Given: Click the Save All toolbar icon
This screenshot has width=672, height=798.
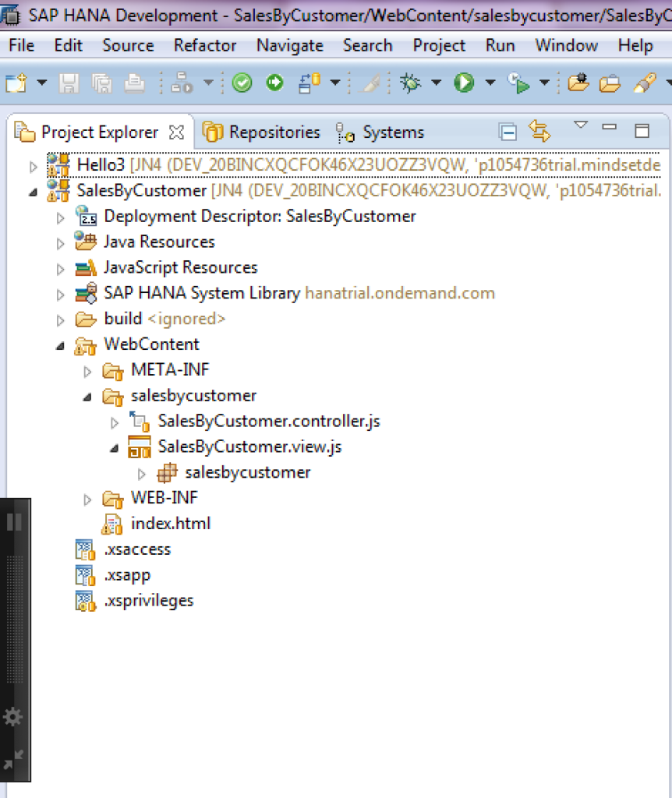Looking at the screenshot, I should (x=102, y=83).
